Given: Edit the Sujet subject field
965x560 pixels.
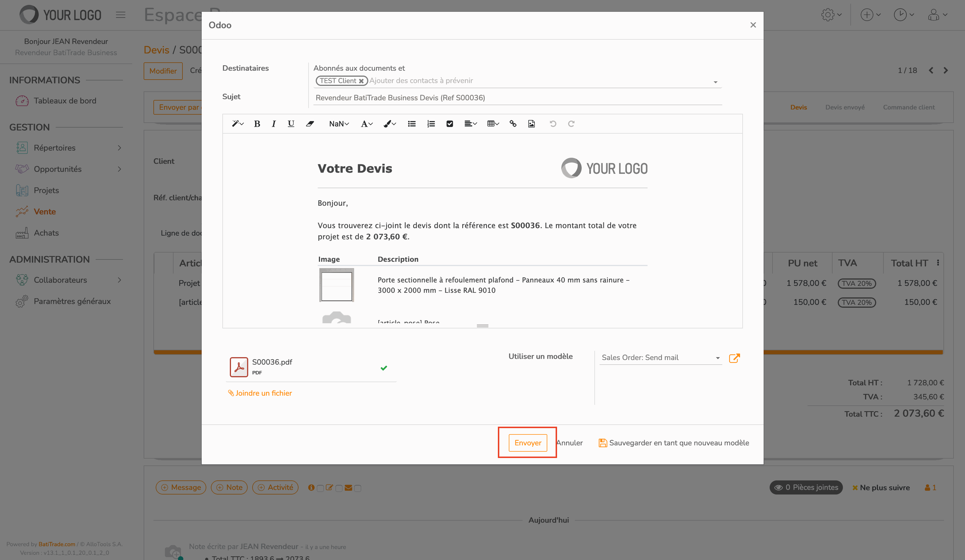Looking at the screenshot, I should coord(517,98).
